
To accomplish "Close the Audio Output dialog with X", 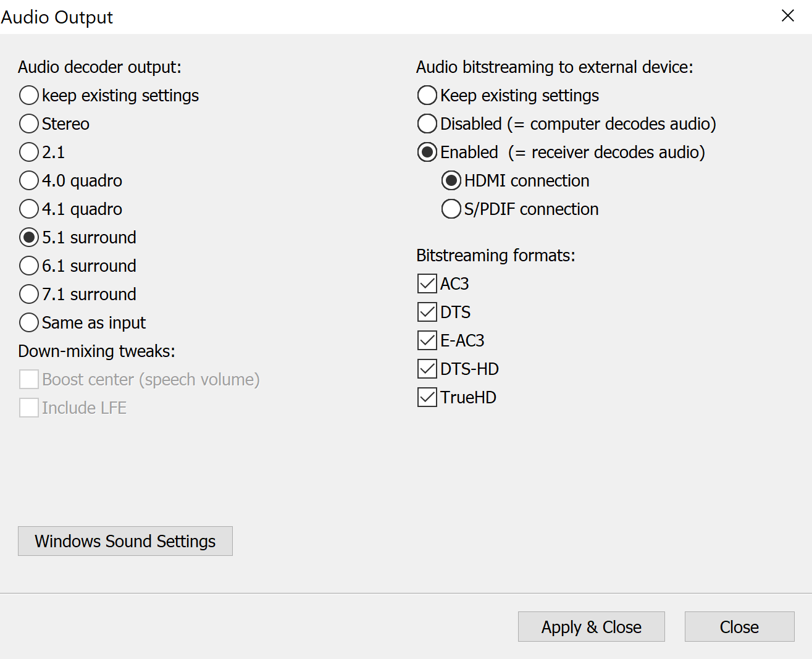I will tap(788, 16).
